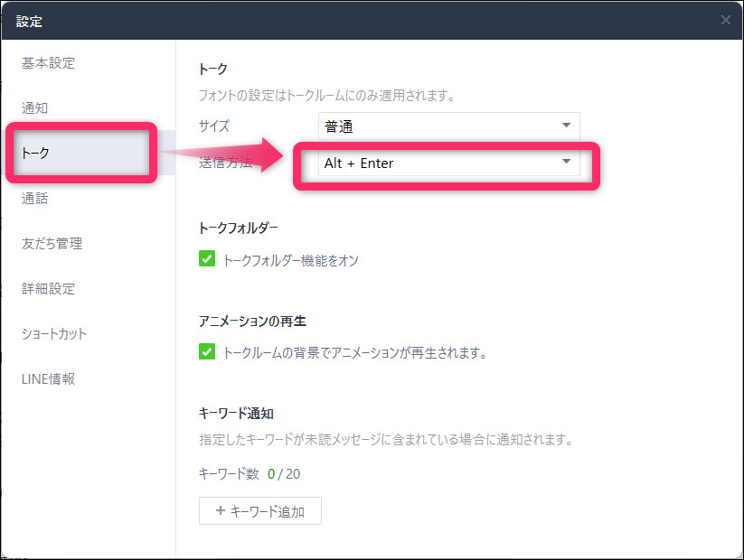This screenshot has height=560, width=744.
Task: Close the 設定 window
Action: coord(725,20)
